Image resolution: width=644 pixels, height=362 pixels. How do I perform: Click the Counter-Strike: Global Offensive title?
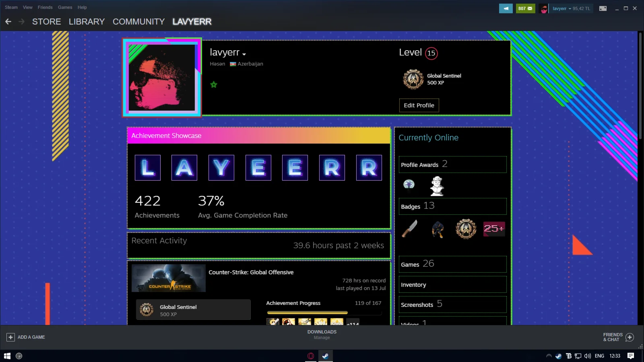pos(251,272)
